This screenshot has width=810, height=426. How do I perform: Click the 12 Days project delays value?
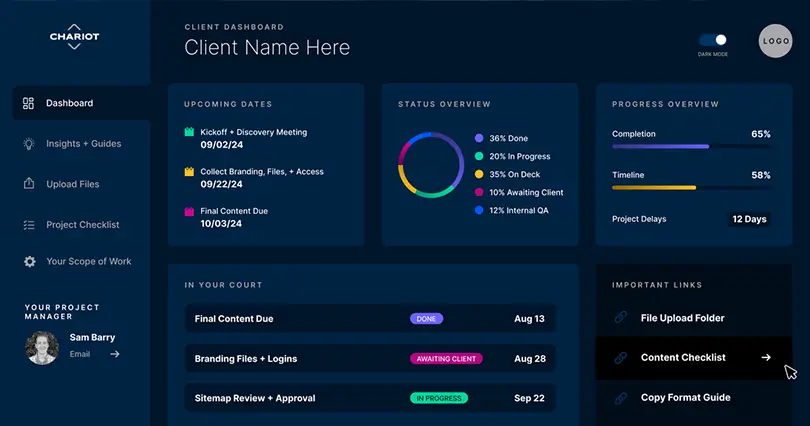[x=749, y=219]
